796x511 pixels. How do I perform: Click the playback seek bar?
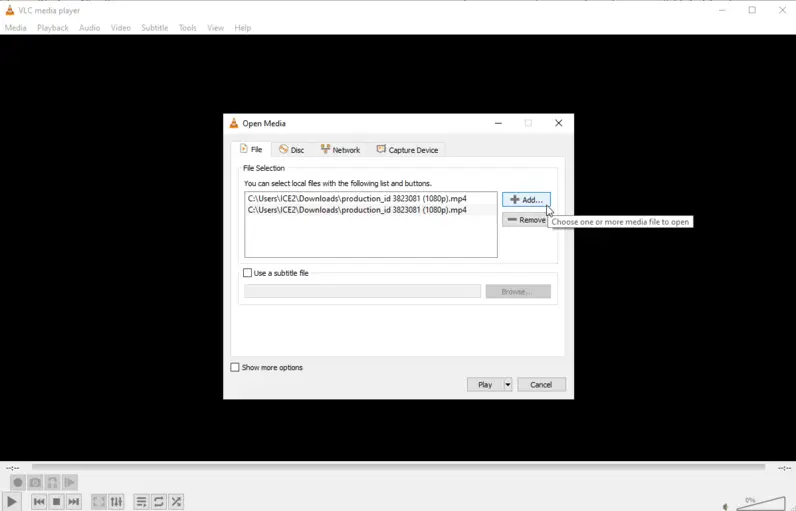point(399,467)
